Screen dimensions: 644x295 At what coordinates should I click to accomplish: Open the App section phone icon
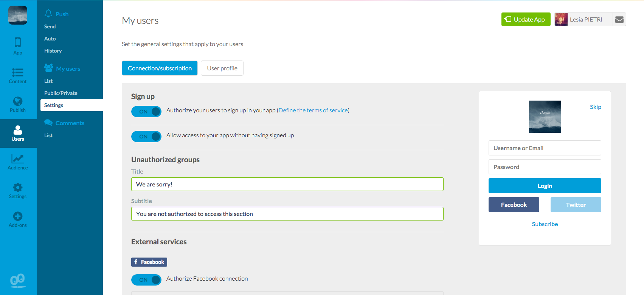pyautogui.click(x=18, y=42)
